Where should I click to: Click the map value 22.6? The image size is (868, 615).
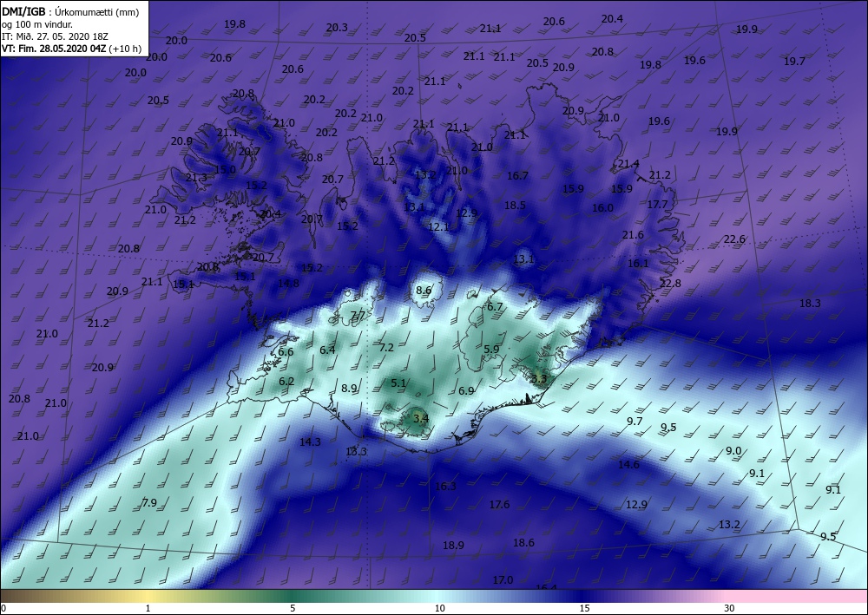point(734,239)
